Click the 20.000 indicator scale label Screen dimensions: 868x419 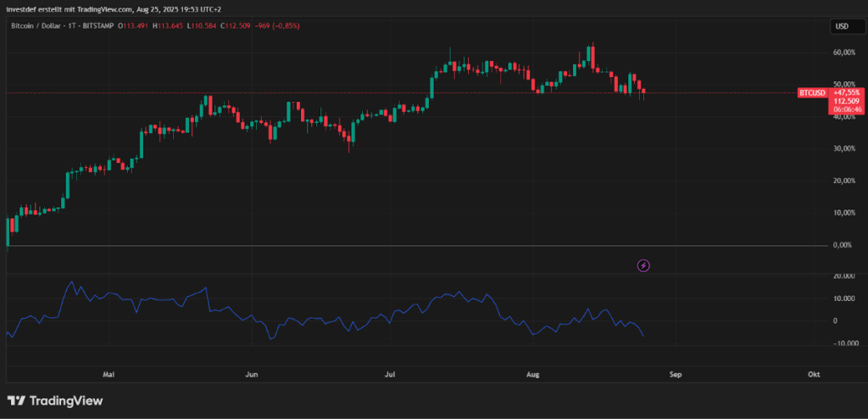(843, 277)
